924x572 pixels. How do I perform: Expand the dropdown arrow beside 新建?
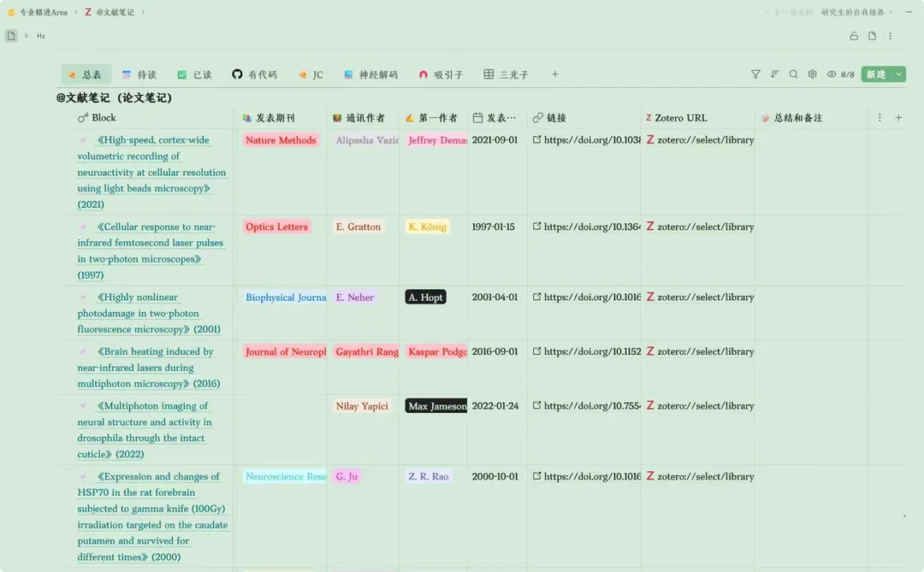click(898, 74)
